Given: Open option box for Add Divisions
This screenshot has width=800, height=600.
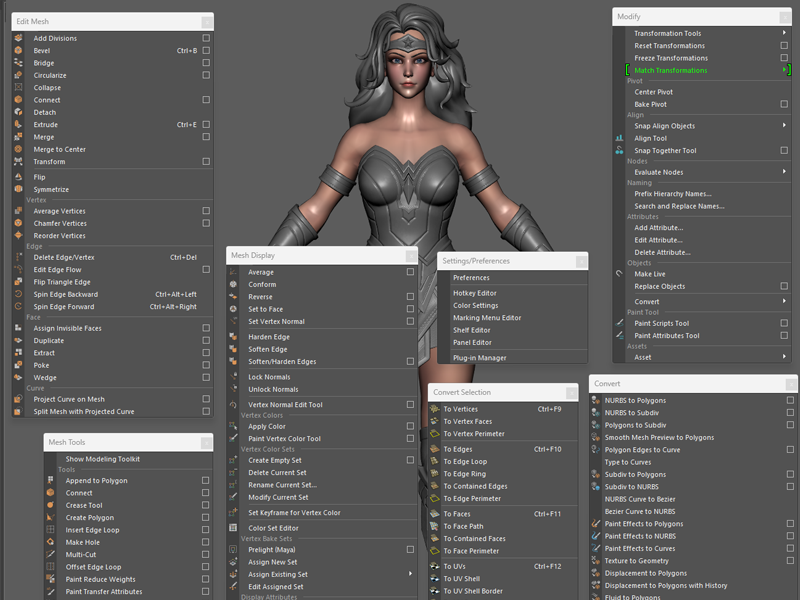Looking at the screenshot, I should tap(206, 39).
